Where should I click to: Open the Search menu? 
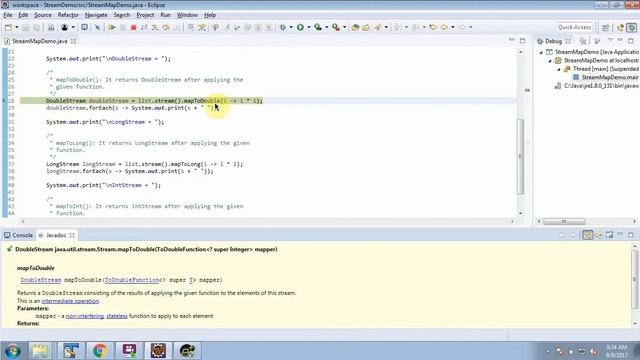click(x=122, y=15)
